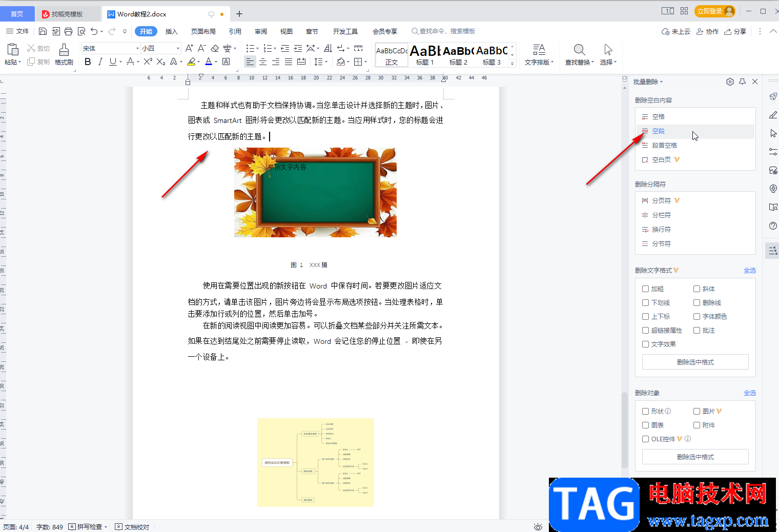Screen dimensions: 779x532
Task: Click the Text Layout (文字排版) icon
Action: click(x=539, y=50)
